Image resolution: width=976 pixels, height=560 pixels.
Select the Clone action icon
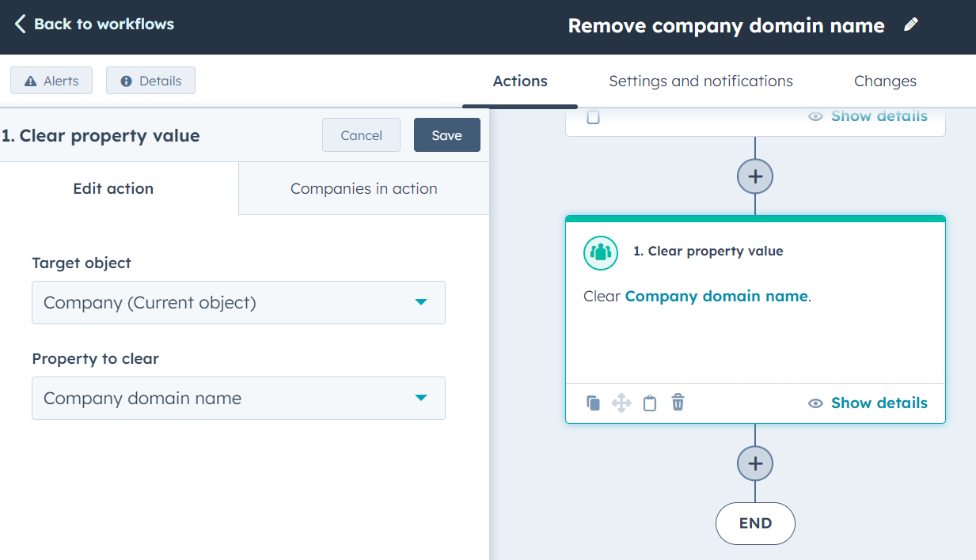click(x=593, y=403)
